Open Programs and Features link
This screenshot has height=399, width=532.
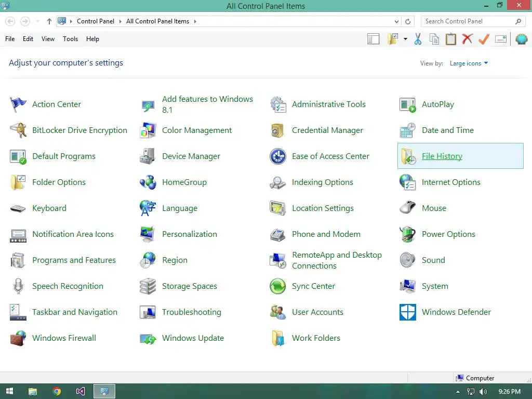click(x=74, y=260)
